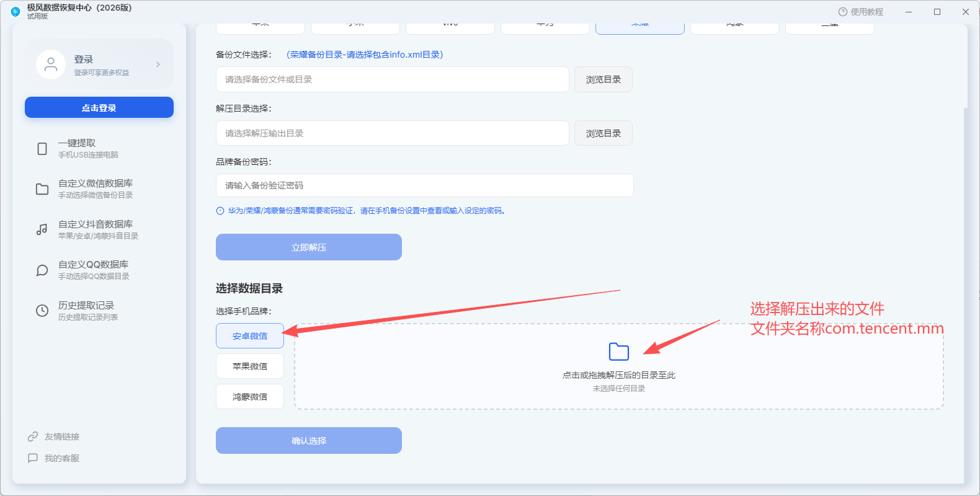Click the 友情链接 link icon
980x496 pixels.
click(33, 436)
